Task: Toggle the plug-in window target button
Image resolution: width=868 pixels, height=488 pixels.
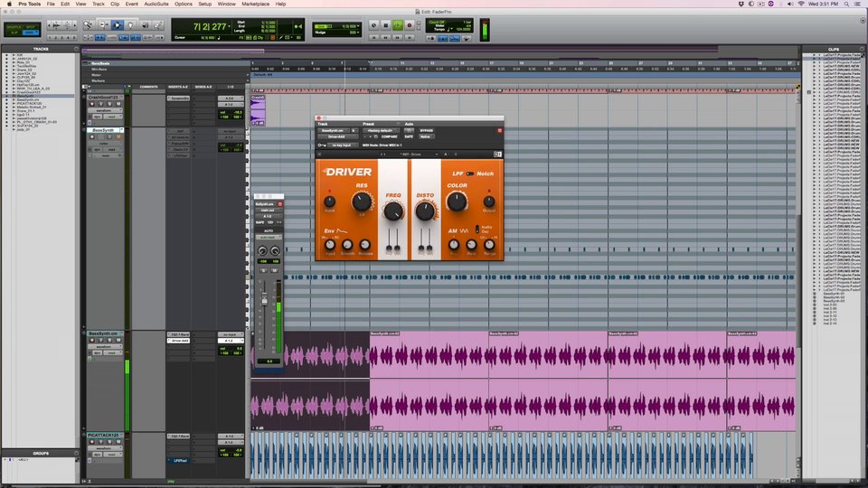Action: coord(499,130)
